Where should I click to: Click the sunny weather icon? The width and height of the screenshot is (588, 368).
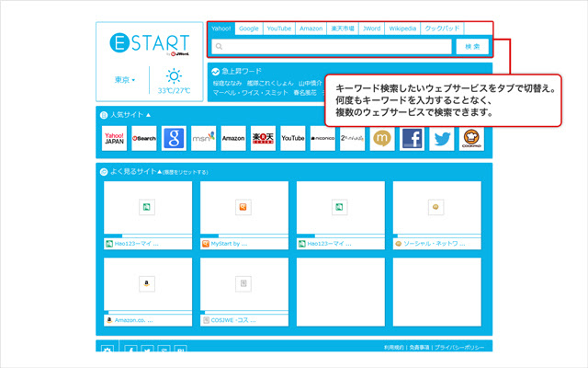coord(174,76)
